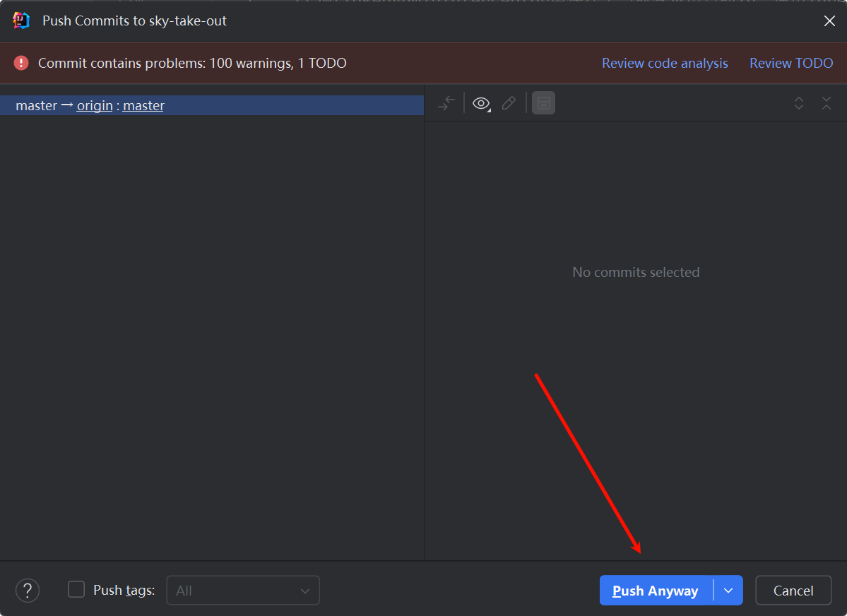Click the pencil edit source icon
This screenshot has width=847, height=616.
(x=509, y=103)
